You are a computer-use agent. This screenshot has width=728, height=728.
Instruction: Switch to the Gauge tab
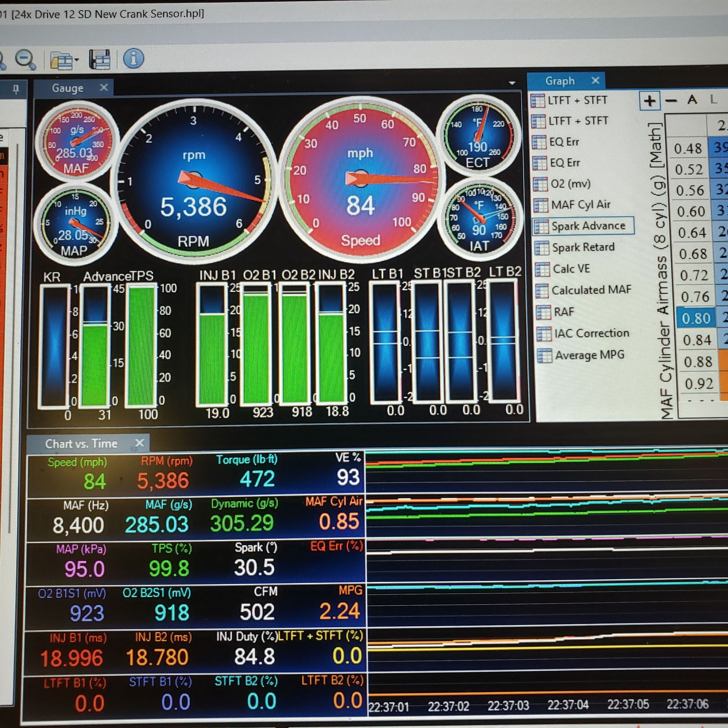click(67, 88)
